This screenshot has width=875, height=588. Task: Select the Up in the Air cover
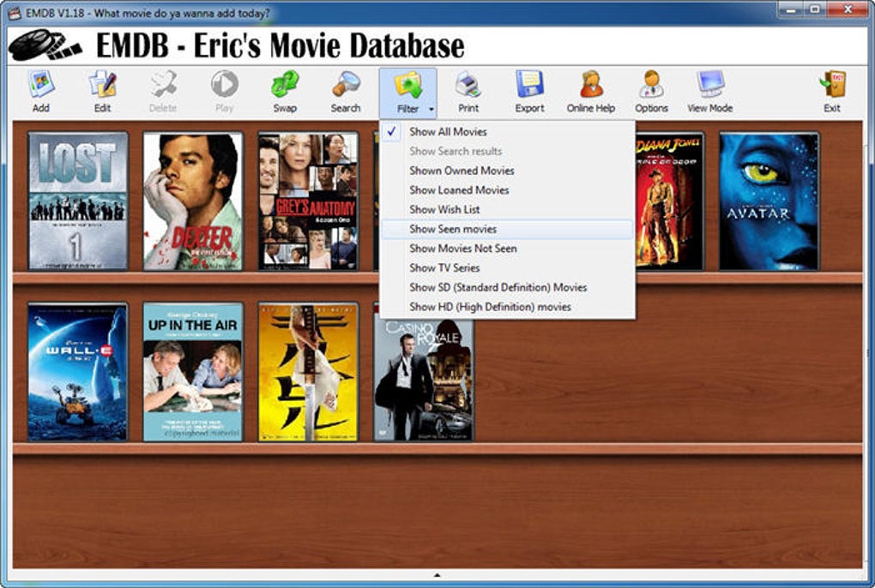[192, 372]
